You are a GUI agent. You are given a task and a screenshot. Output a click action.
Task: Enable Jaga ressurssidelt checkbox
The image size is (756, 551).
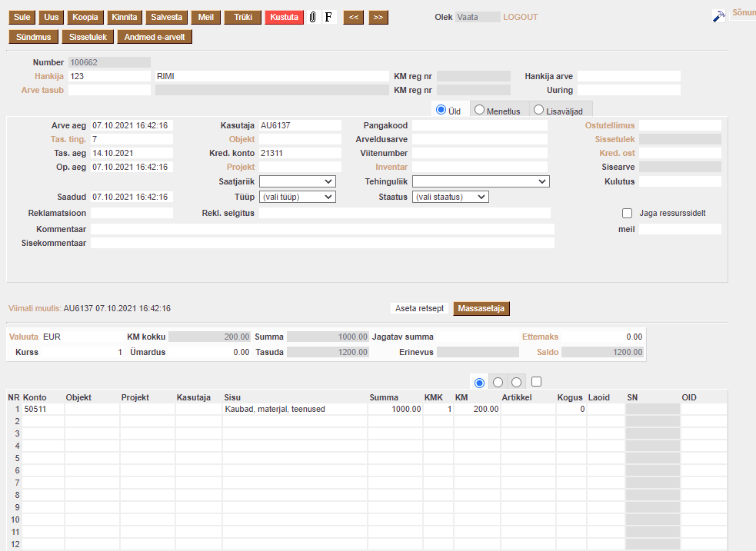(x=628, y=213)
